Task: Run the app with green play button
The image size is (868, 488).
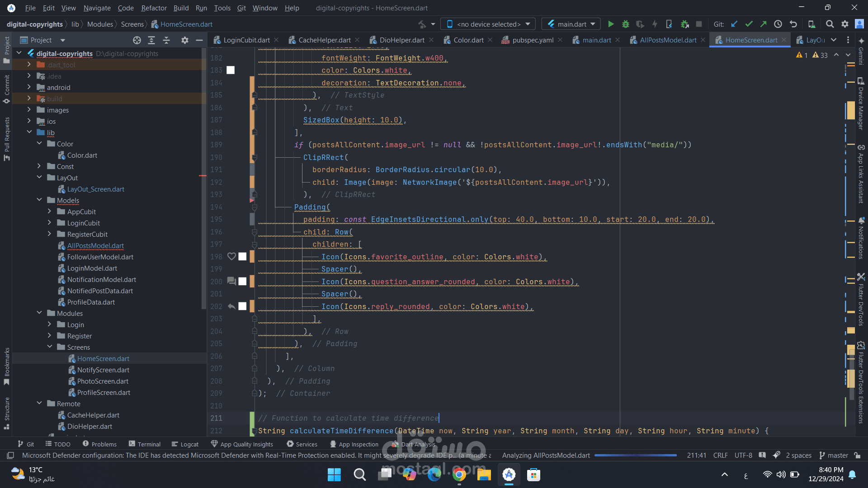Action: click(611, 24)
